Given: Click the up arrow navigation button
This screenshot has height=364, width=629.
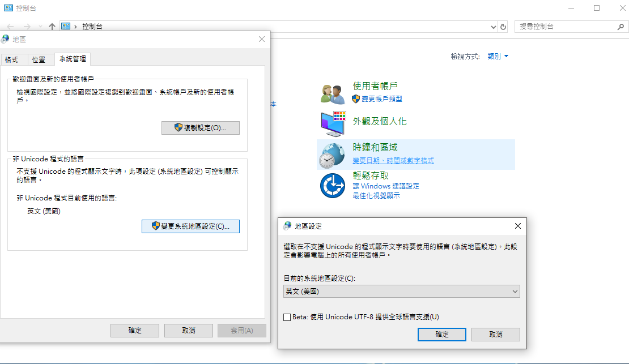Looking at the screenshot, I should [x=52, y=27].
